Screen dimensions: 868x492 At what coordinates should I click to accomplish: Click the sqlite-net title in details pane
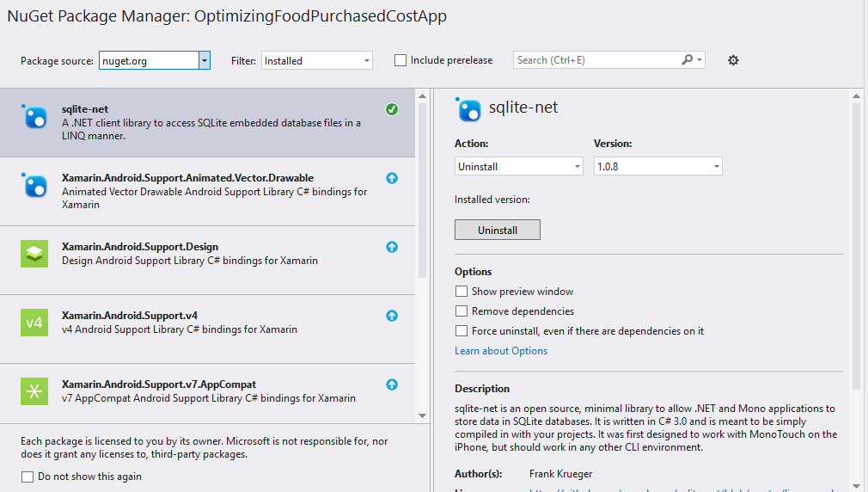point(523,107)
